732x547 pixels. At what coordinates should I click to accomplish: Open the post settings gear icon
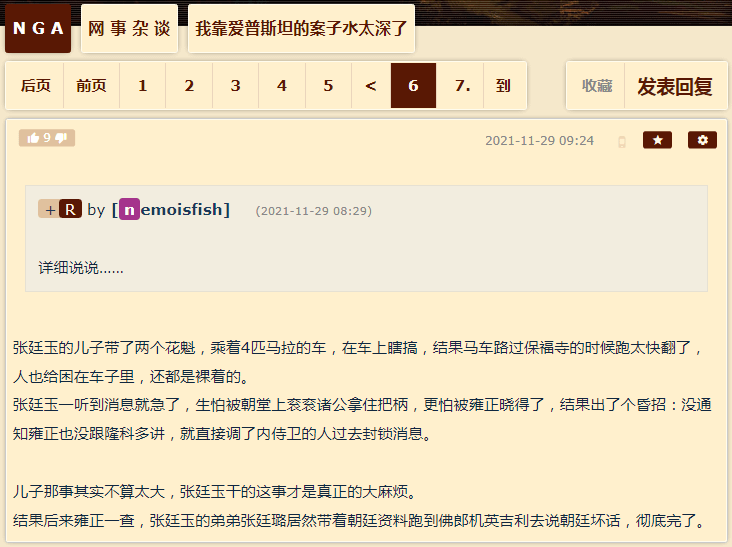click(702, 140)
